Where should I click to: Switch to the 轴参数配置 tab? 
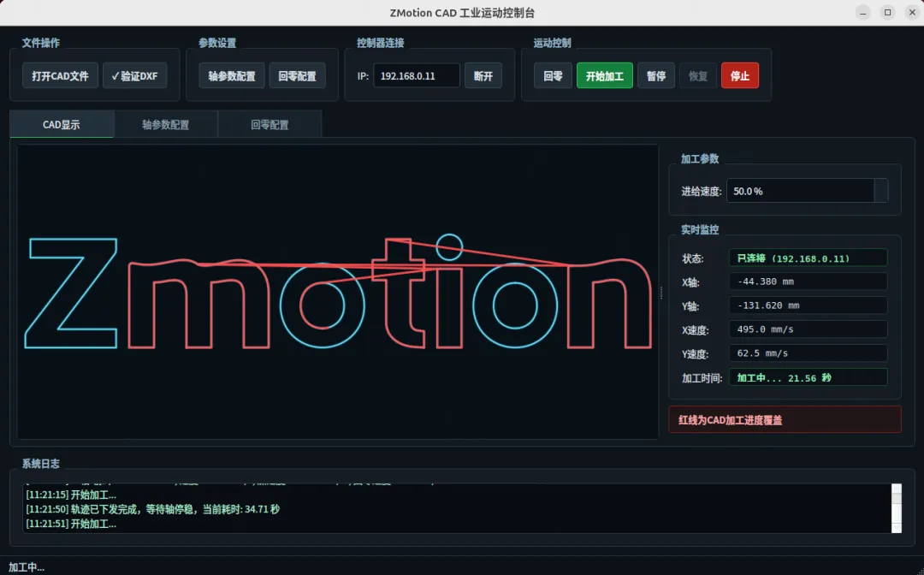click(x=166, y=124)
